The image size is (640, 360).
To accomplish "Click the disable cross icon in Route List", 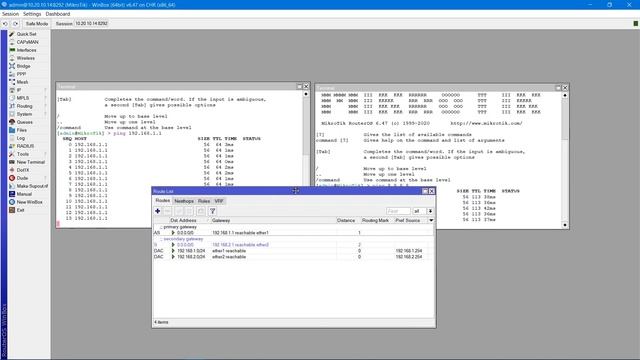I will click(189, 211).
